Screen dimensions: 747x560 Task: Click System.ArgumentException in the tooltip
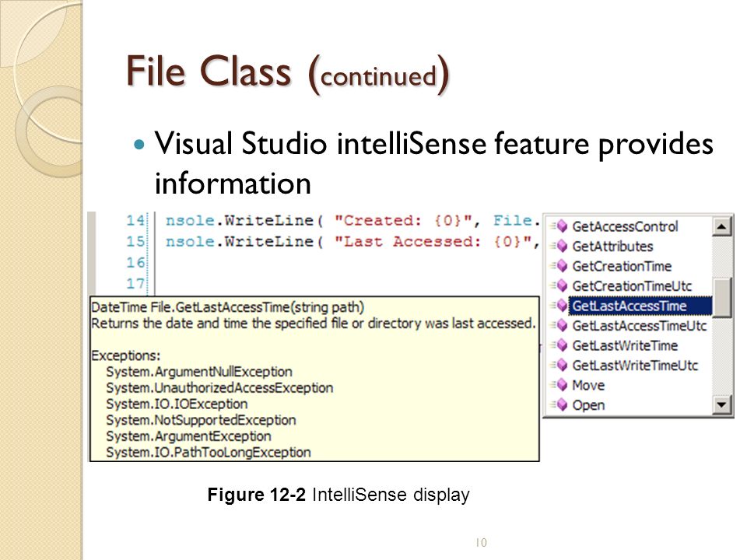tap(188, 436)
